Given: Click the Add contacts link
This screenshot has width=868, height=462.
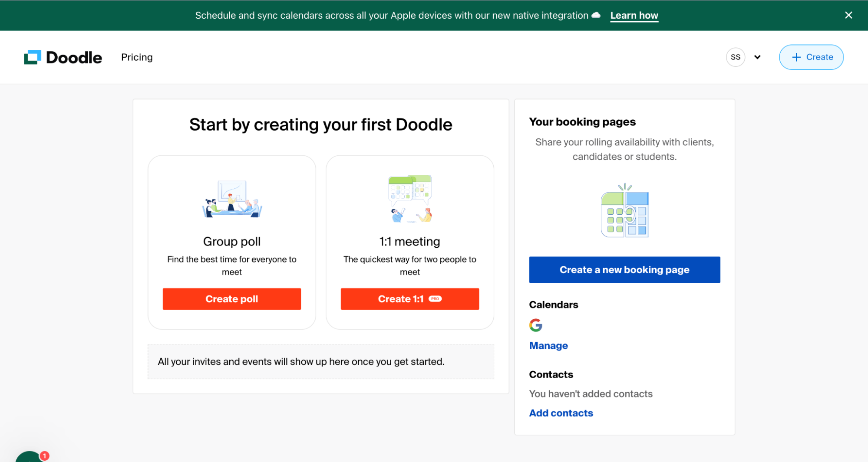Looking at the screenshot, I should [561, 413].
